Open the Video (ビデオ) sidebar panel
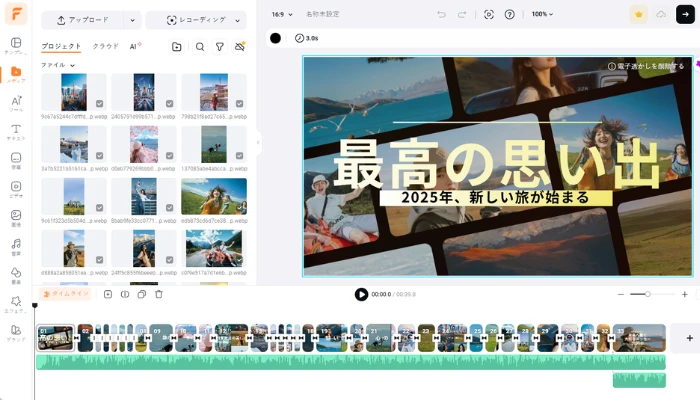The image size is (700, 400). tap(16, 189)
